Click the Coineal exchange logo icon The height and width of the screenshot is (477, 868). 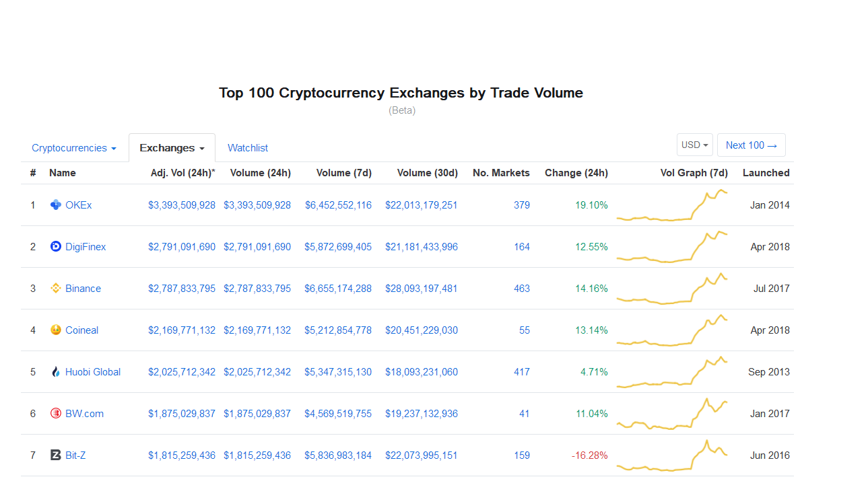click(56, 330)
